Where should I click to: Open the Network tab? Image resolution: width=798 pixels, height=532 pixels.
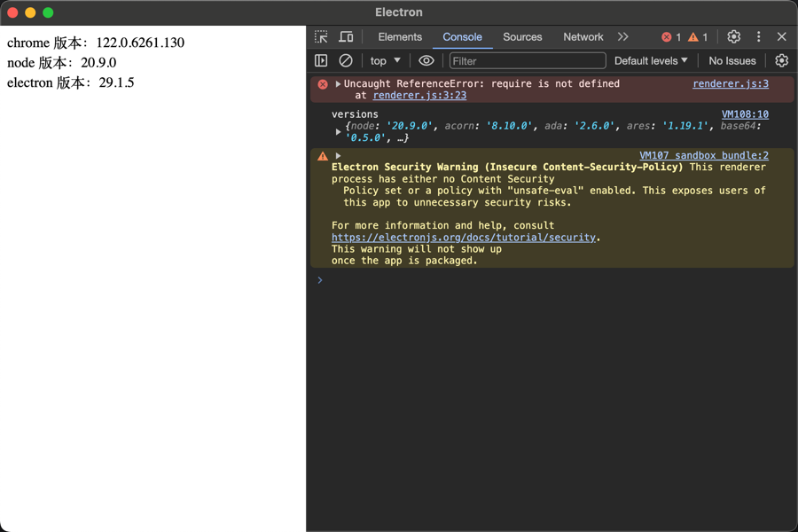coord(583,36)
